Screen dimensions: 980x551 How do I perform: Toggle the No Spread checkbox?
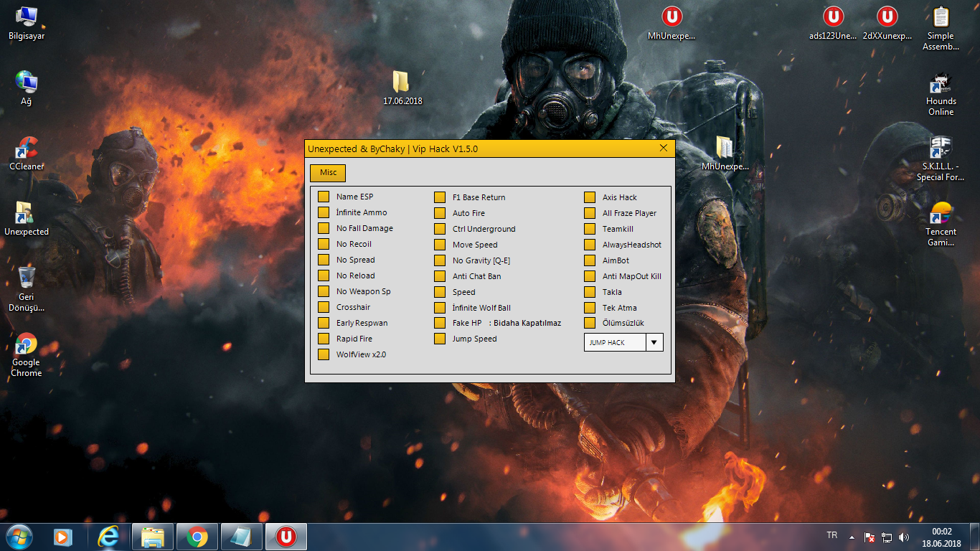pos(324,260)
